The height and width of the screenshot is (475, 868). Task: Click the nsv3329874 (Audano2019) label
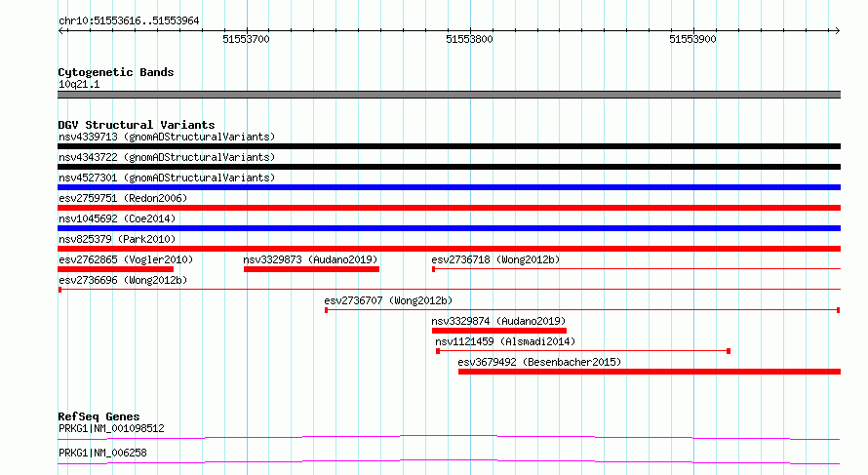tap(498, 321)
